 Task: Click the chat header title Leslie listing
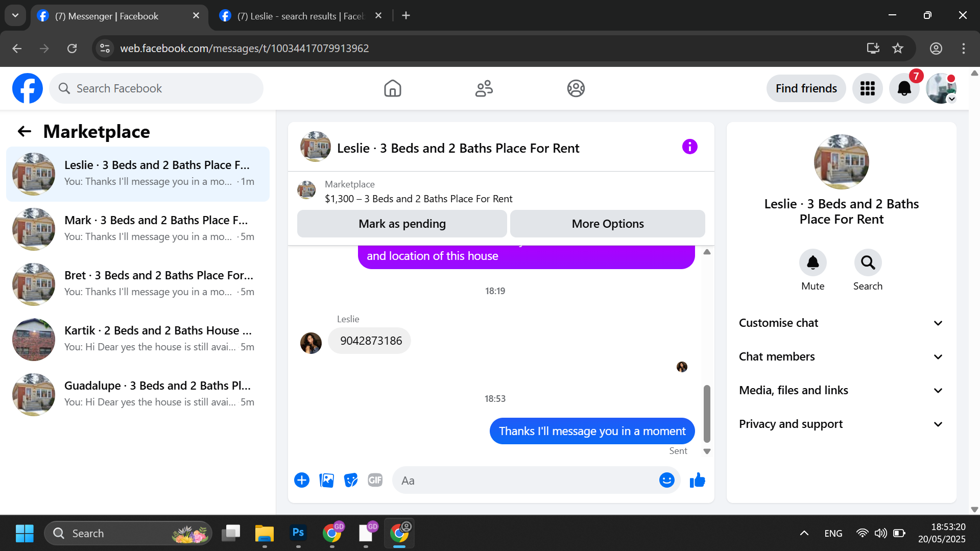pos(458,148)
